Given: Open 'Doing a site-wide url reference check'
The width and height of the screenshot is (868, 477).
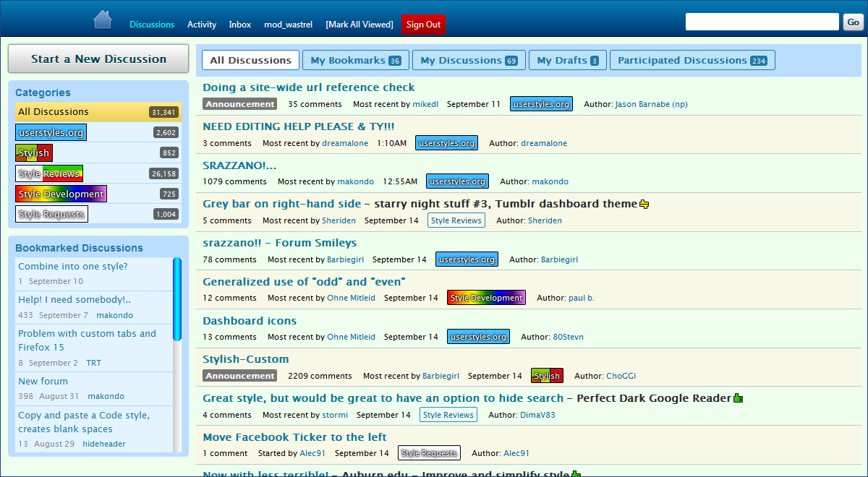Looking at the screenshot, I should tap(309, 87).
